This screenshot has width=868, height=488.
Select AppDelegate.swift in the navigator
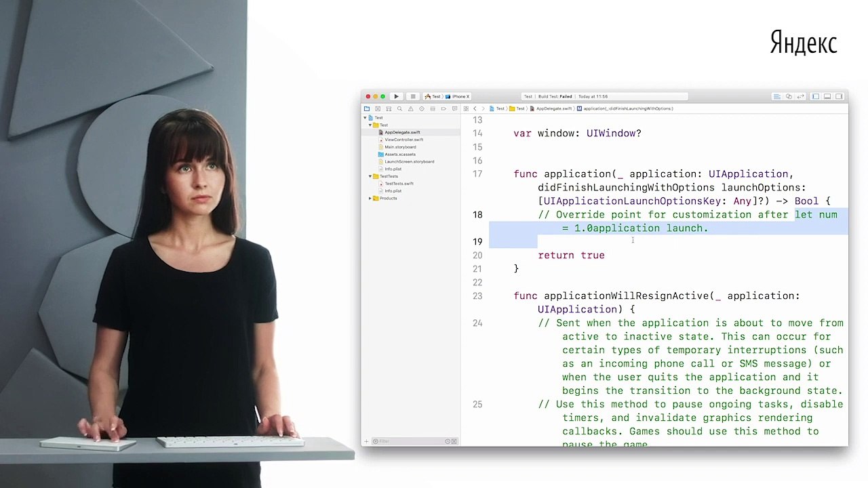click(x=402, y=132)
